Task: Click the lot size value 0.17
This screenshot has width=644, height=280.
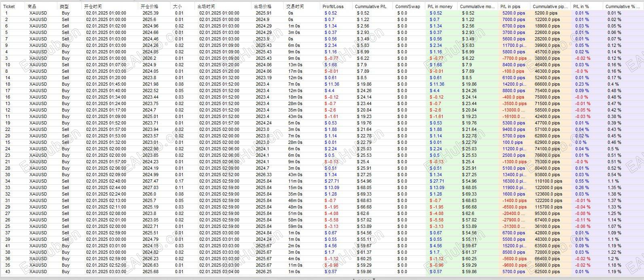Action: (x=179, y=181)
